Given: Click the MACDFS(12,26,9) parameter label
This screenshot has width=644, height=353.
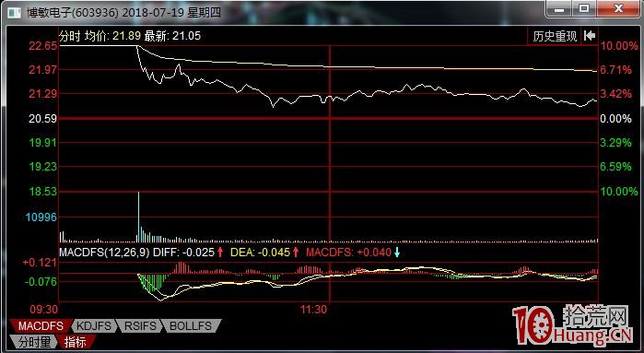Looking at the screenshot, I should 104,253.
